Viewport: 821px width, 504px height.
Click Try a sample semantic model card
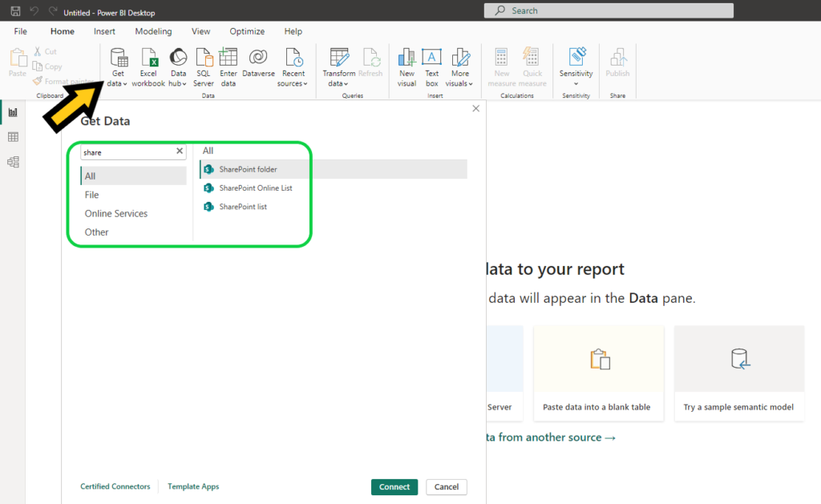click(x=738, y=373)
